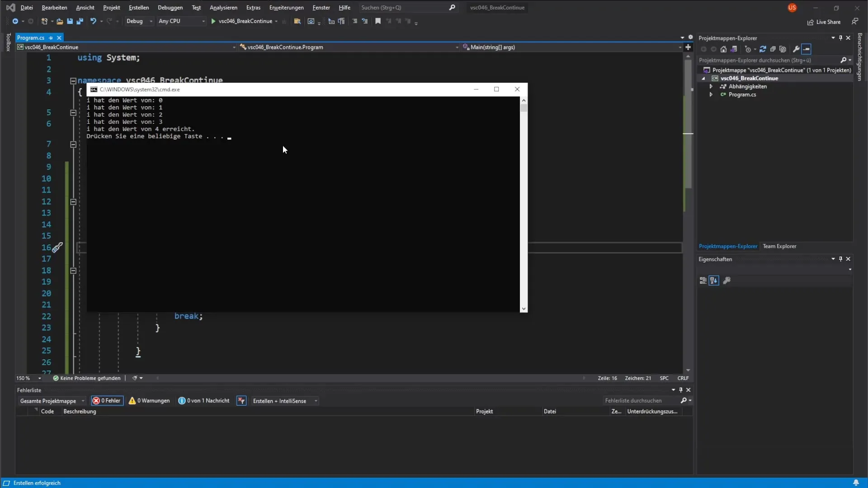Viewport: 868px width, 488px height.
Task: Toggle a bookmark with the bookmark icon
Action: click(378, 21)
